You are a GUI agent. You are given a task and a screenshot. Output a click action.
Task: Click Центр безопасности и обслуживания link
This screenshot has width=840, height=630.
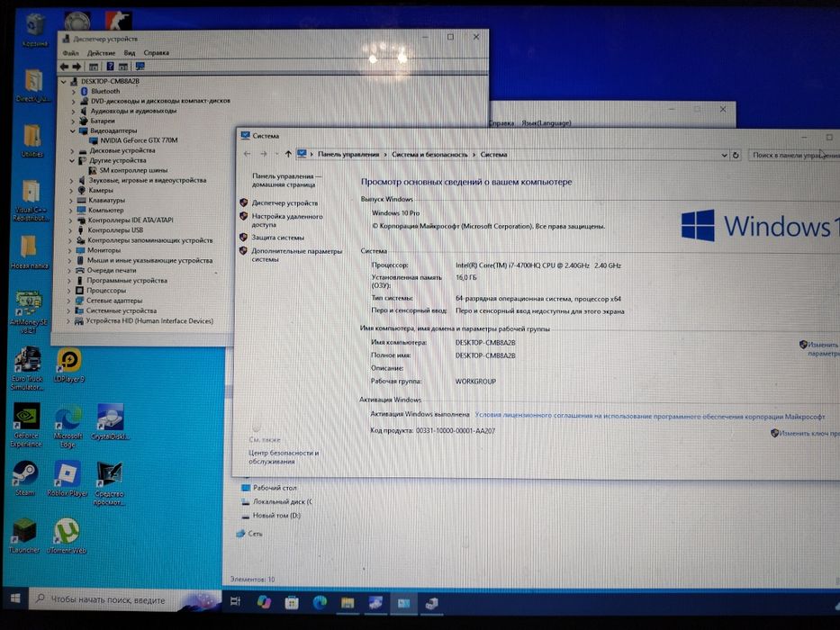pyautogui.click(x=284, y=457)
